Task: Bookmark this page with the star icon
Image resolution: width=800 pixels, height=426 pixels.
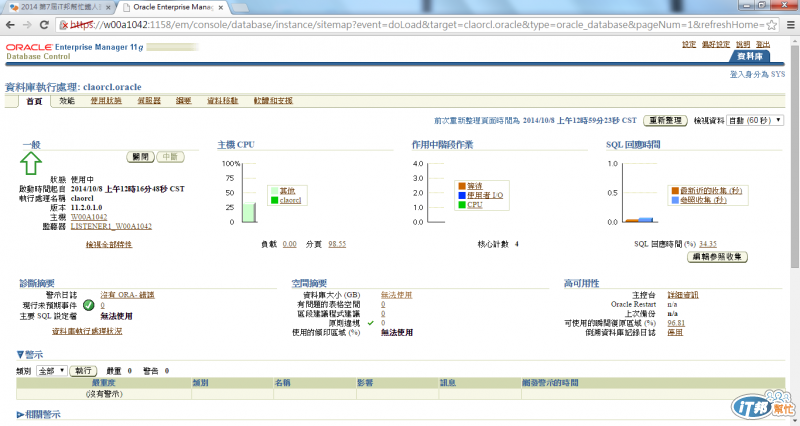Action: tap(772, 24)
